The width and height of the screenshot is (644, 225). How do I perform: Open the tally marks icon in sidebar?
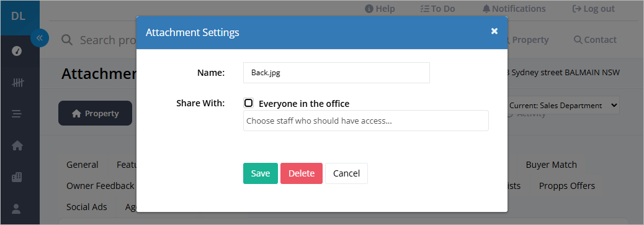[x=17, y=83]
